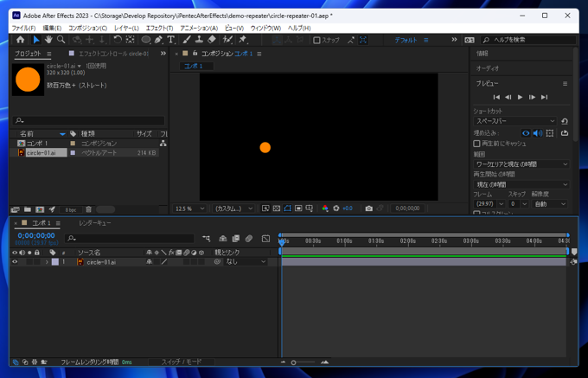Click the Home icon in toolbar
This screenshot has height=378, width=588.
(20, 40)
